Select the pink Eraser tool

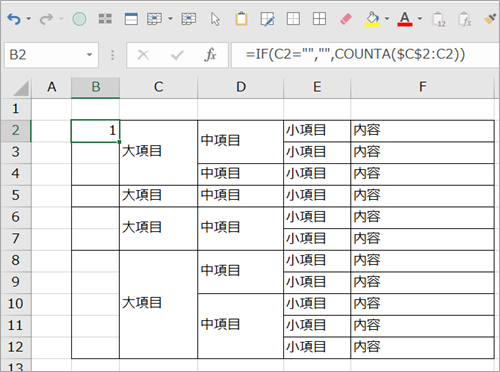[346, 19]
